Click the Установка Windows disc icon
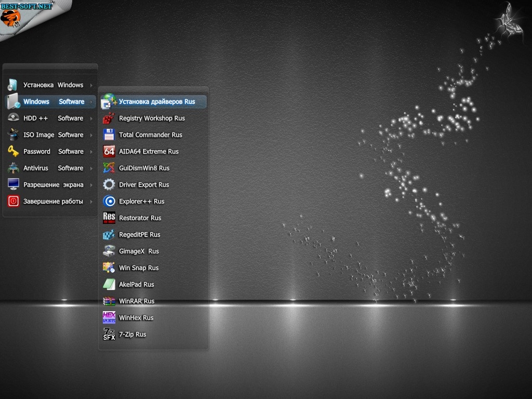Image resolution: width=532 pixels, height=399 pixels. 13,85
